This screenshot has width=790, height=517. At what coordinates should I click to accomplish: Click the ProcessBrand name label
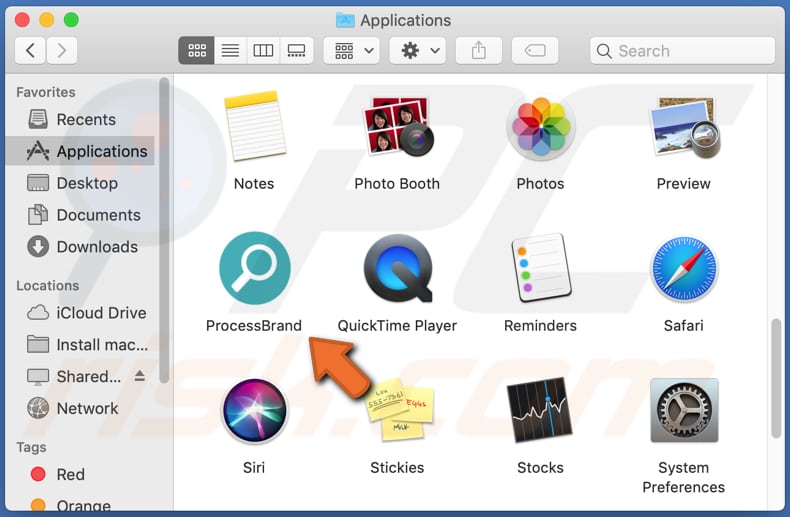tap(254, 326)
